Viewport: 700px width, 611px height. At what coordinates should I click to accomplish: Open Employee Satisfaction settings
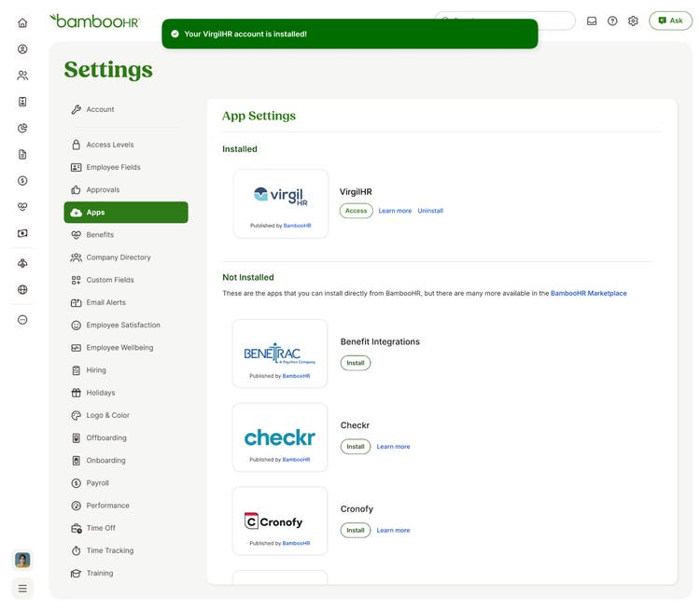coord(126,325)
